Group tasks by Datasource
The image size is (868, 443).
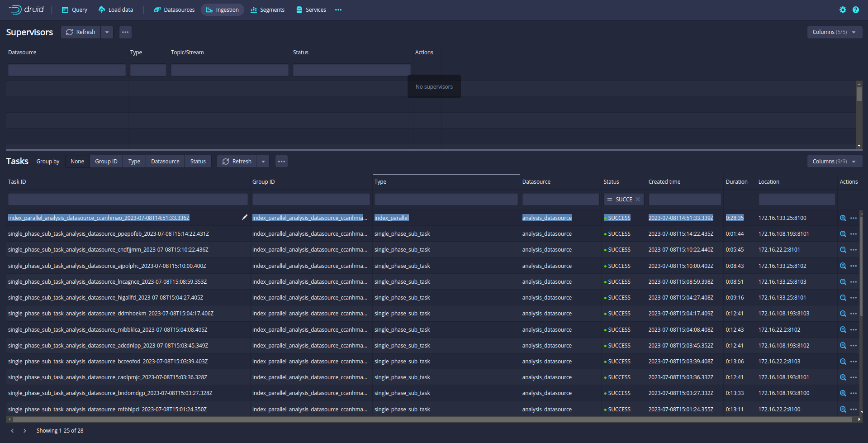click(165, 162)
